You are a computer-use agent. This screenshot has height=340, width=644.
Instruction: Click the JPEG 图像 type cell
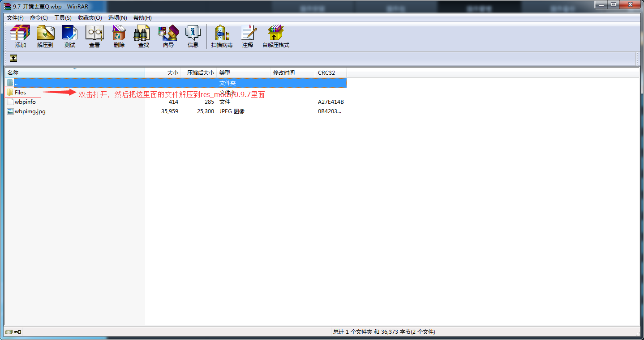tap(232, 111)
